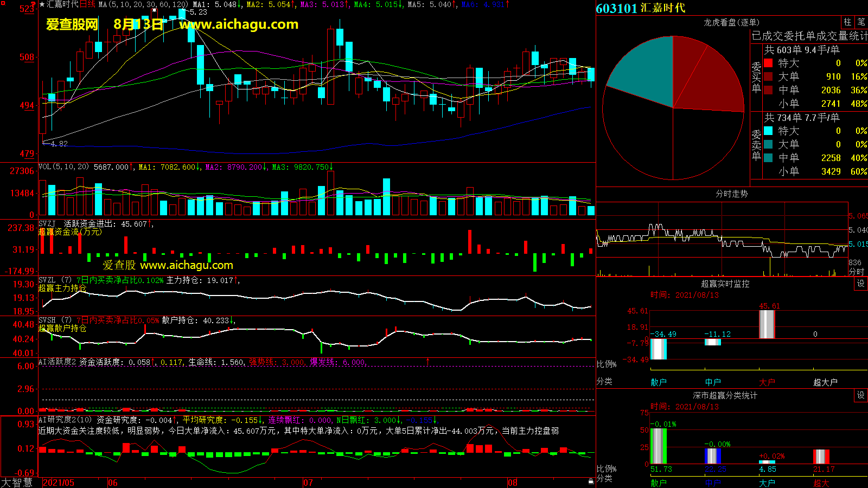
Task: Open 设 settings for 超赢实时监控 panel
Action: 860,284
